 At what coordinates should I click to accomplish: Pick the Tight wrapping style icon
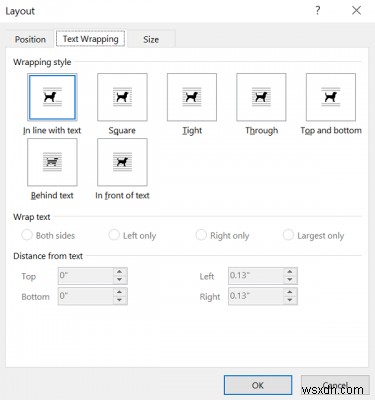tap(192, 97)
